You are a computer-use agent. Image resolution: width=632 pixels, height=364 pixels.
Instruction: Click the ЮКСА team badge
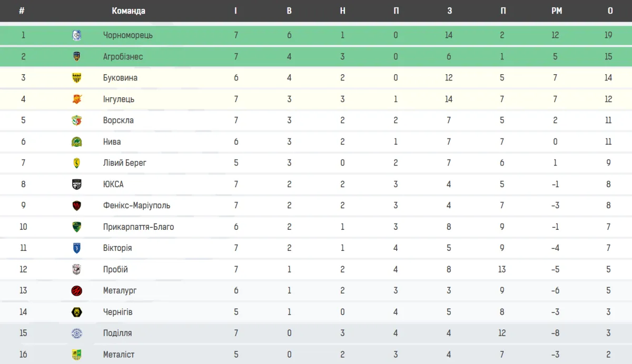click(76, 185)
